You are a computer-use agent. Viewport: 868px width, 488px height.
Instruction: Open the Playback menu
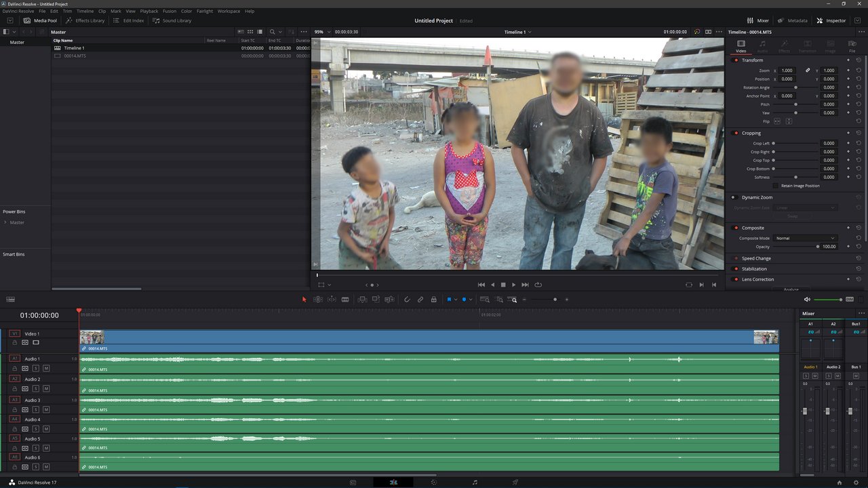coord(149,12)
